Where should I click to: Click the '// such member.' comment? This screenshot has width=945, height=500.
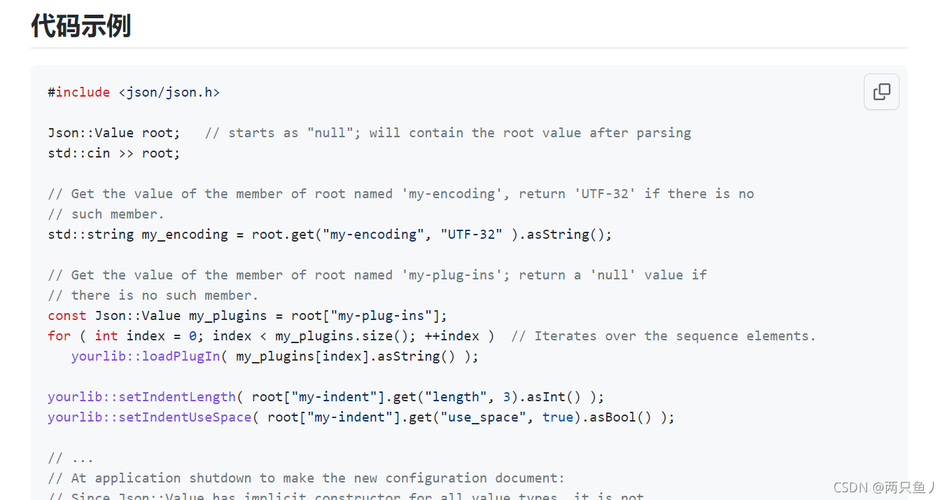pyautogui.click(x=106, y=214)
